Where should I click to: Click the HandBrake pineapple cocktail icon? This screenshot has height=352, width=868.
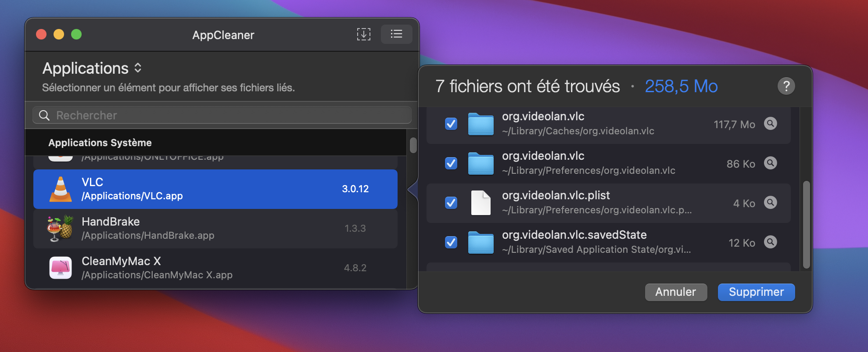[x=61, y=228]
